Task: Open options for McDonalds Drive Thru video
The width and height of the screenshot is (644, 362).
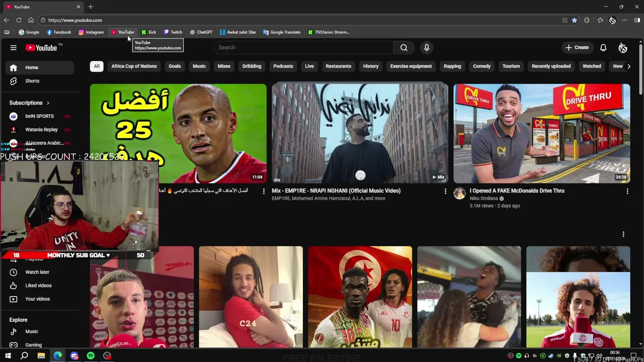Action: (627, 192)
